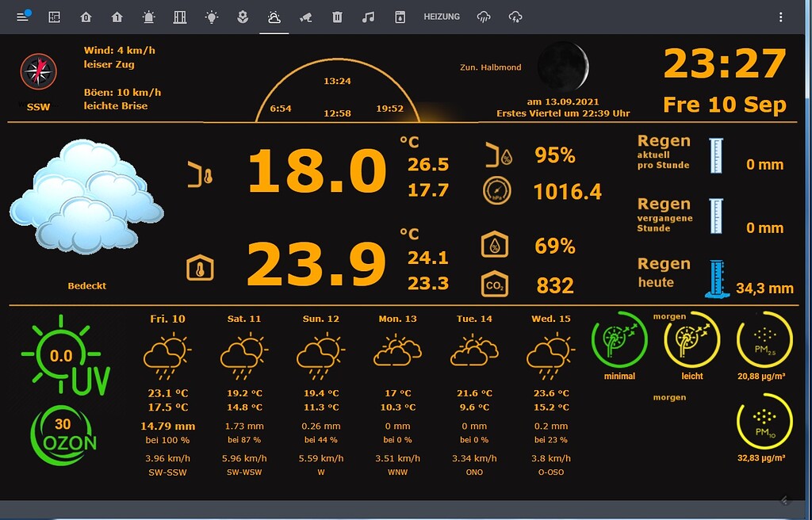Open the surveillance camera view
Screen dimensions: 812x520
305,16
